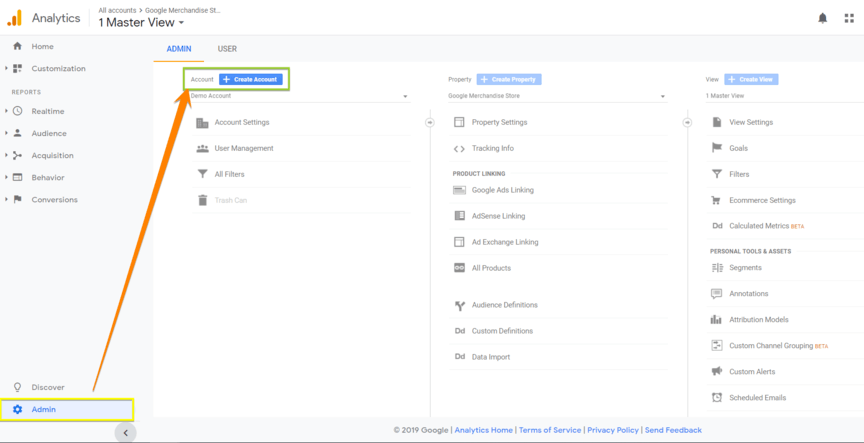Image resolution: width=864 pixels, height=443 pixels.
Task: Expand the Customization menu arrow
Action: 6,68
